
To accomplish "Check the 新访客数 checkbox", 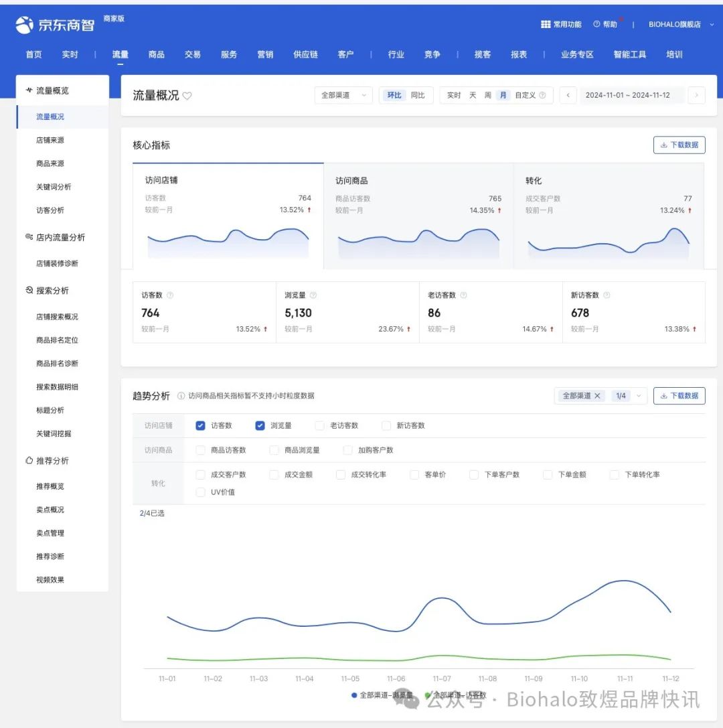I will 386,426.
